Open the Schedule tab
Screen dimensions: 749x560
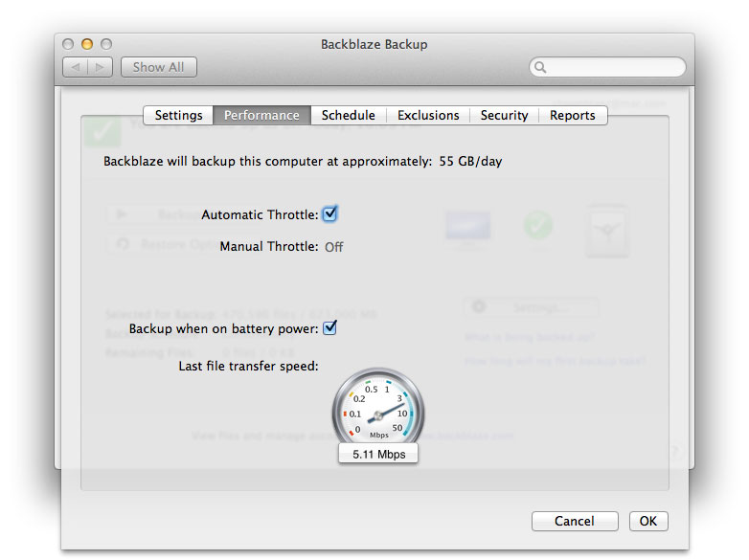pyautogui.click(x=349, y=116)
